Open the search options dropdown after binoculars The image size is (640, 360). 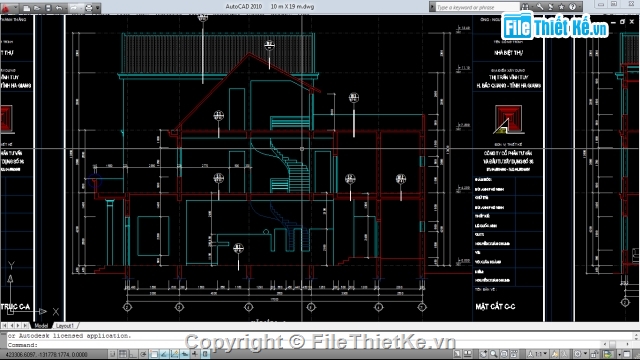click(x=532, y=7)
